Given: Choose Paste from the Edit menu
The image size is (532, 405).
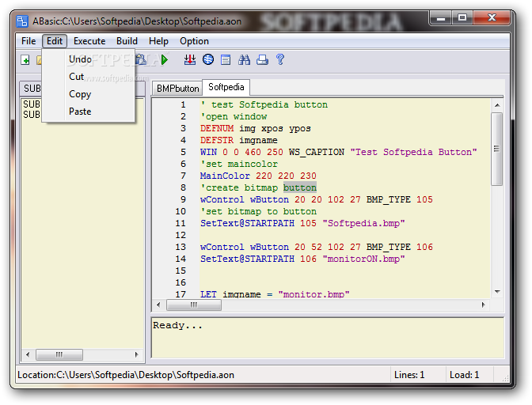Looking at the screenshot, I should click(80, 112).
